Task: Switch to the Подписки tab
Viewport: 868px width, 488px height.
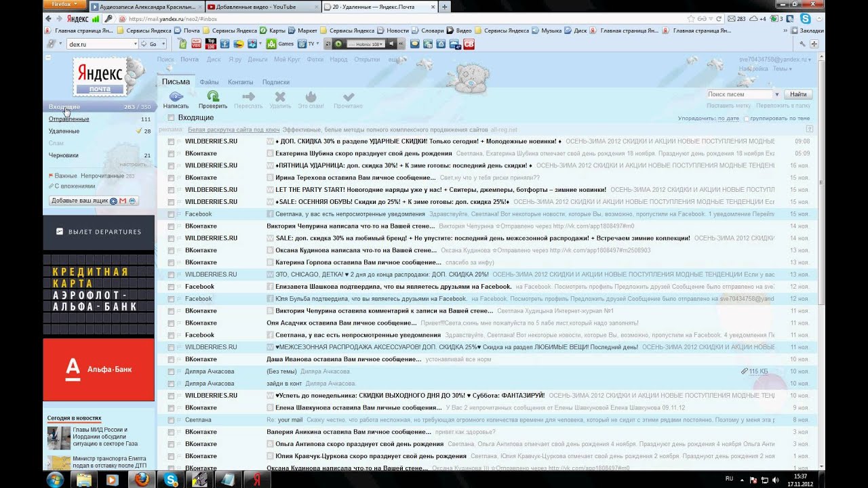Action: [276, 82]
